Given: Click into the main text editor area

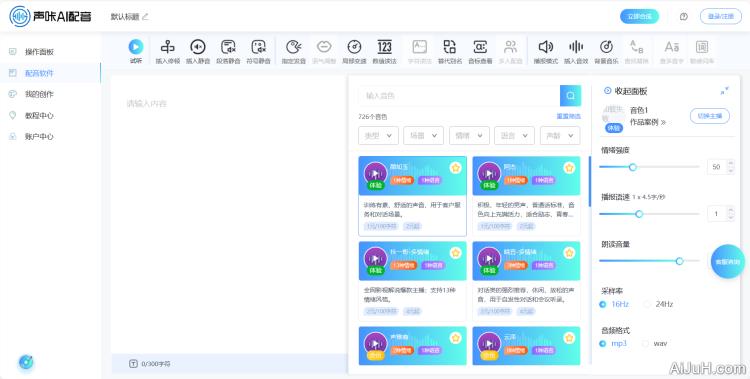Looking at the screenshot, I should pyautogui.click(x=230, y=215).
